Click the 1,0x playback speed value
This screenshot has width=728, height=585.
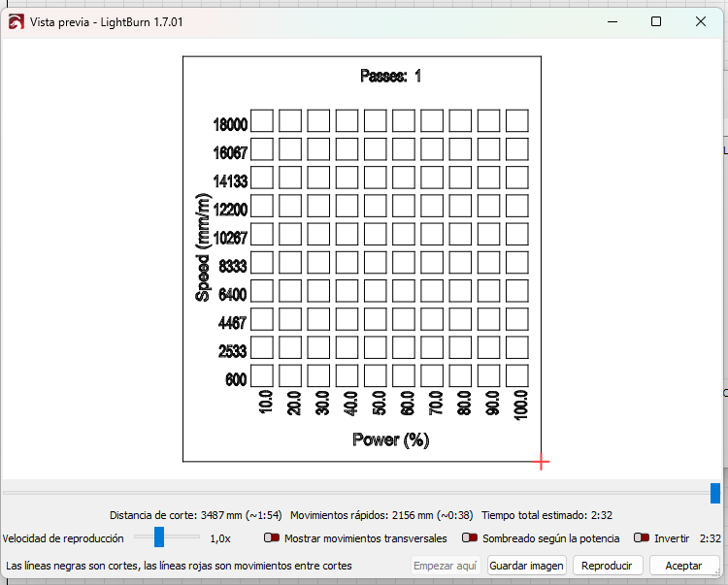[x=220, y=538]
